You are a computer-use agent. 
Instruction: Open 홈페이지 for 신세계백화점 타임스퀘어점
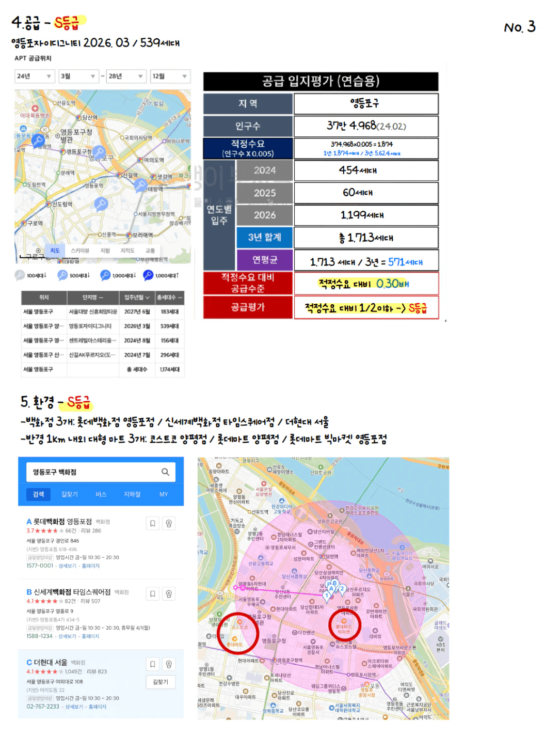coord(91,636)
